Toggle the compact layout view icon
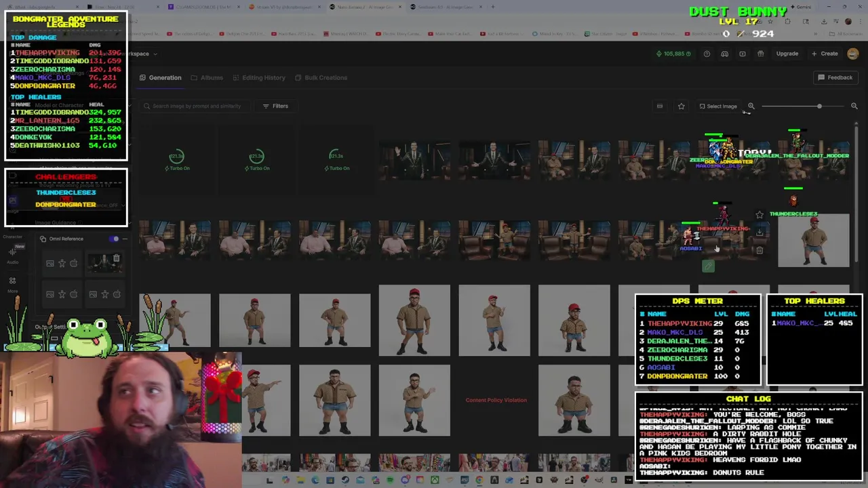Viewport: 868px width, 488px height. 659,106
